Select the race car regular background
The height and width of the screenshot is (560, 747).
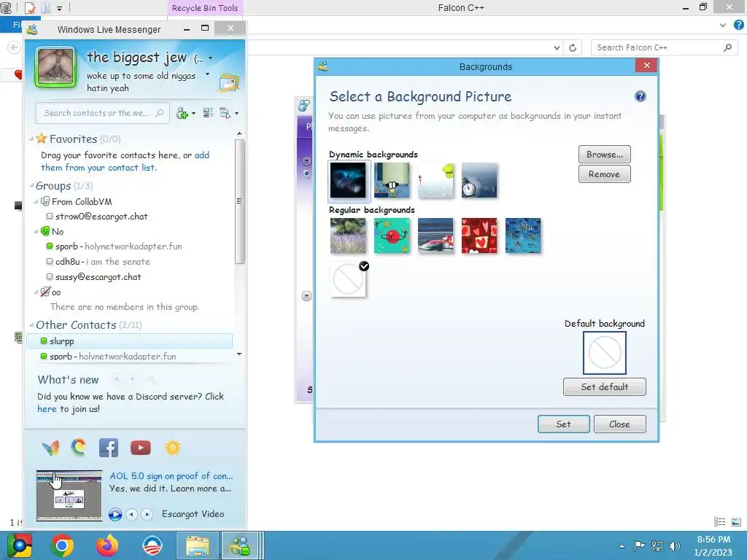(x=436, y=236)
